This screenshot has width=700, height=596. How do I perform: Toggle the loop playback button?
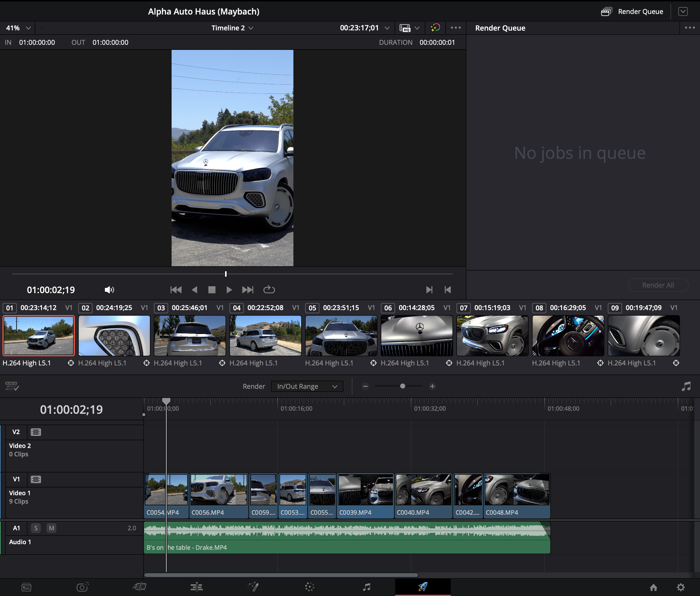[x=269, y=290]
